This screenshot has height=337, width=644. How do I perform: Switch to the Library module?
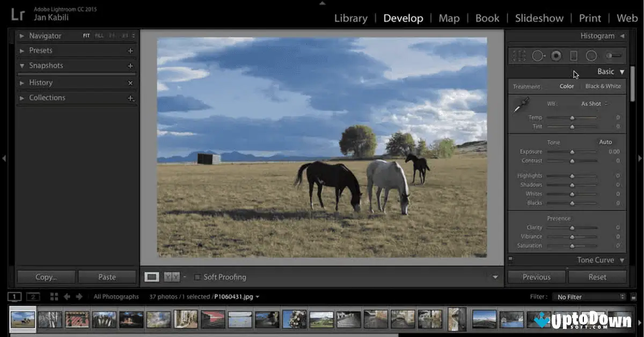(351, 18)
